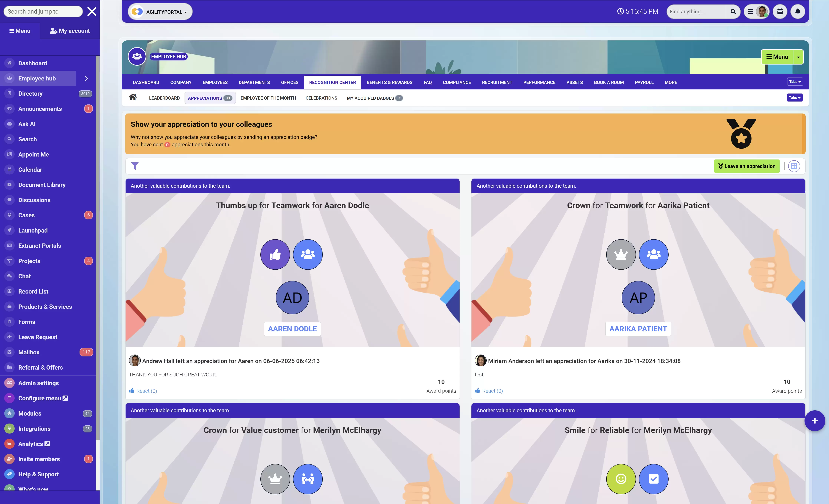The image size is (829, 504).
Task: Click the filter funnel icon
Action: click(135, 166)
